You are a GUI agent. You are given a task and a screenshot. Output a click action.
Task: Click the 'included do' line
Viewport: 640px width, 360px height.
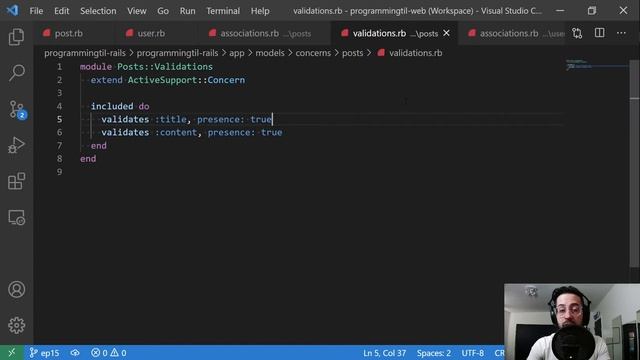coord(120,106)
